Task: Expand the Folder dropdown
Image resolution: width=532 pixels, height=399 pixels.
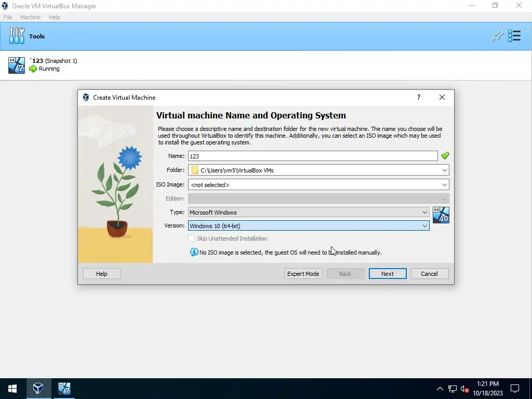Action: coord(445,170)
